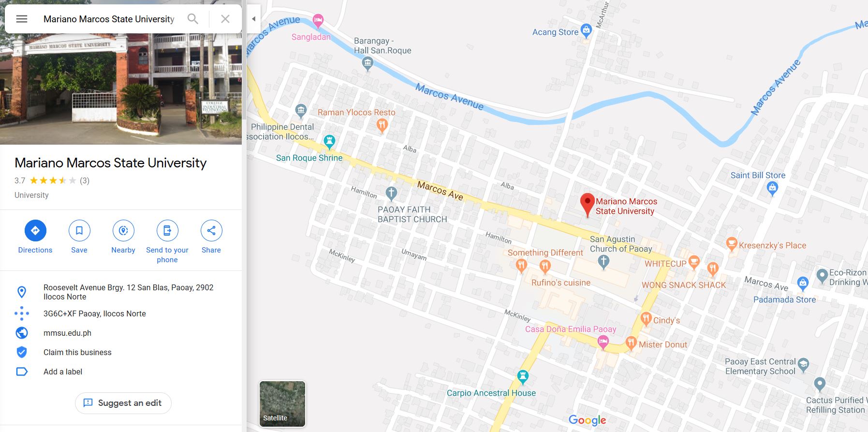The image size is (868, 432).
Task: Select the Raman Ylocos Resto restaurant marker
Action: [382, 125]
